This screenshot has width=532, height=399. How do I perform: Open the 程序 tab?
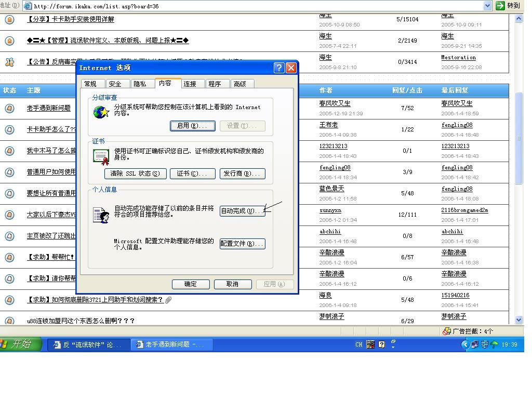218,84
